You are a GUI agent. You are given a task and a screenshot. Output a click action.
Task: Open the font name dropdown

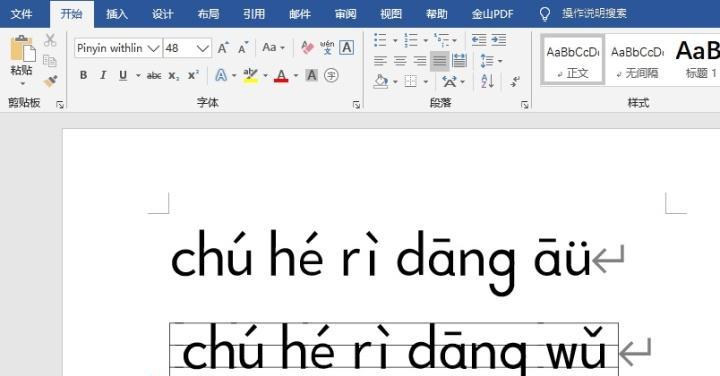click(153, 48)
